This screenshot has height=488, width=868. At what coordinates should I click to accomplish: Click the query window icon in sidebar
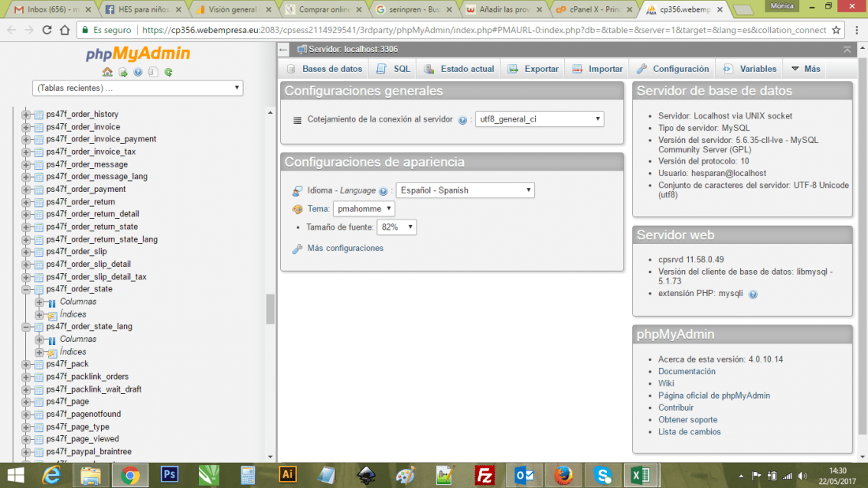tap(123, 72)
